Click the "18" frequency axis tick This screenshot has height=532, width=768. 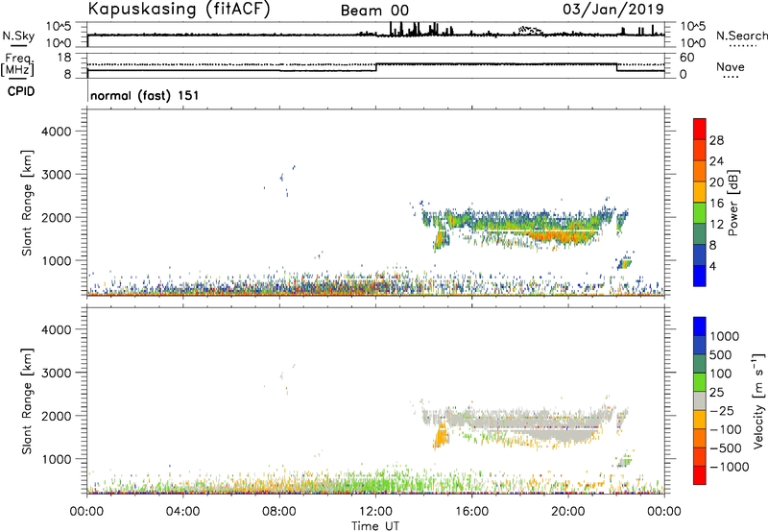coord(63,58)
